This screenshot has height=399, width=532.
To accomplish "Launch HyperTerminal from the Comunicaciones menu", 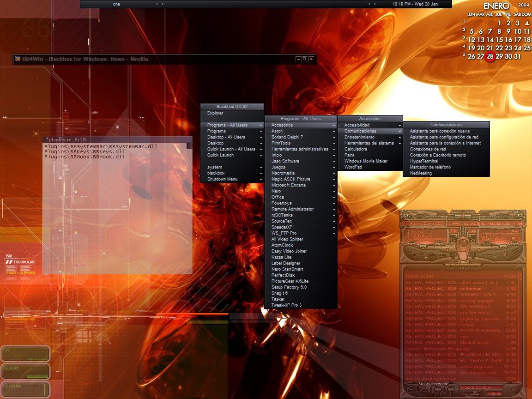I will (446, 161).
